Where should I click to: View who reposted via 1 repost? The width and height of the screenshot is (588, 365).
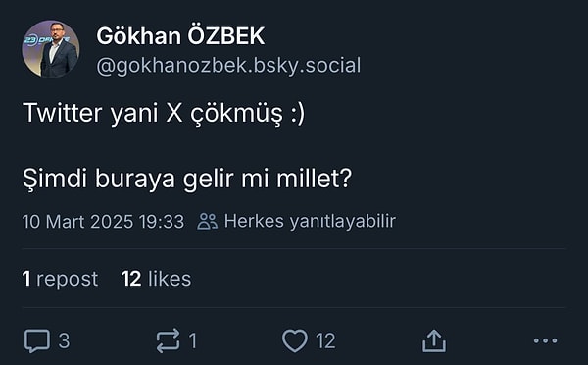[60, 279]
